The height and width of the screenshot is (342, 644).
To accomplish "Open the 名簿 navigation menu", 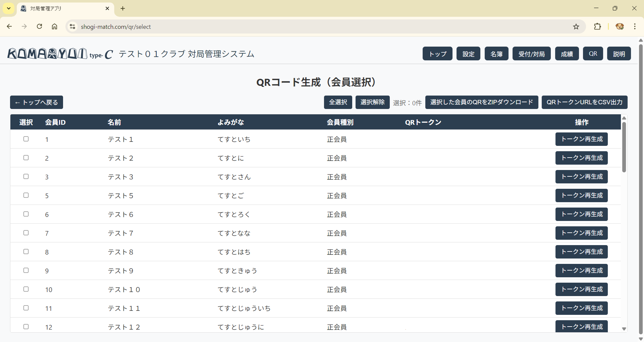I will [496, 54].
